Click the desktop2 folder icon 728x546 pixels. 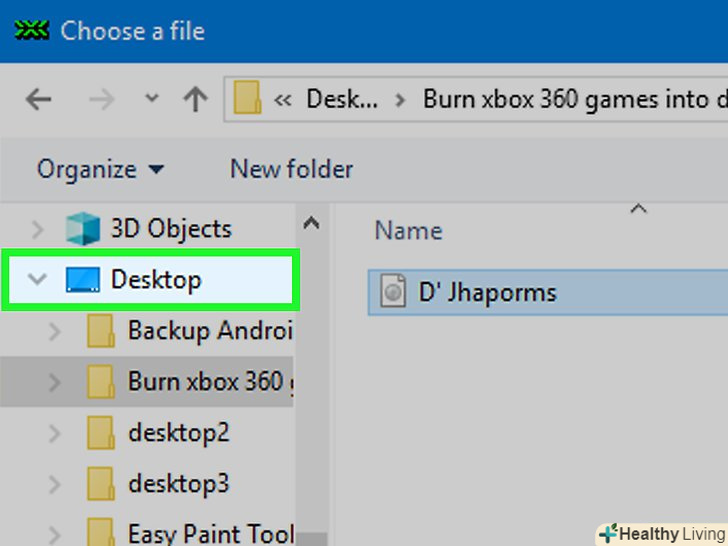(100, 433)
